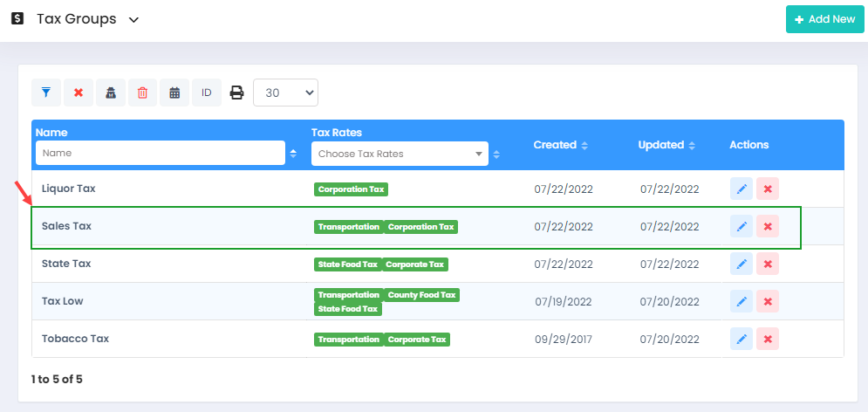The width and height of the screenshot is (868, 412).
Task: Click the Name column sort arrows
Action: point(293,154)
